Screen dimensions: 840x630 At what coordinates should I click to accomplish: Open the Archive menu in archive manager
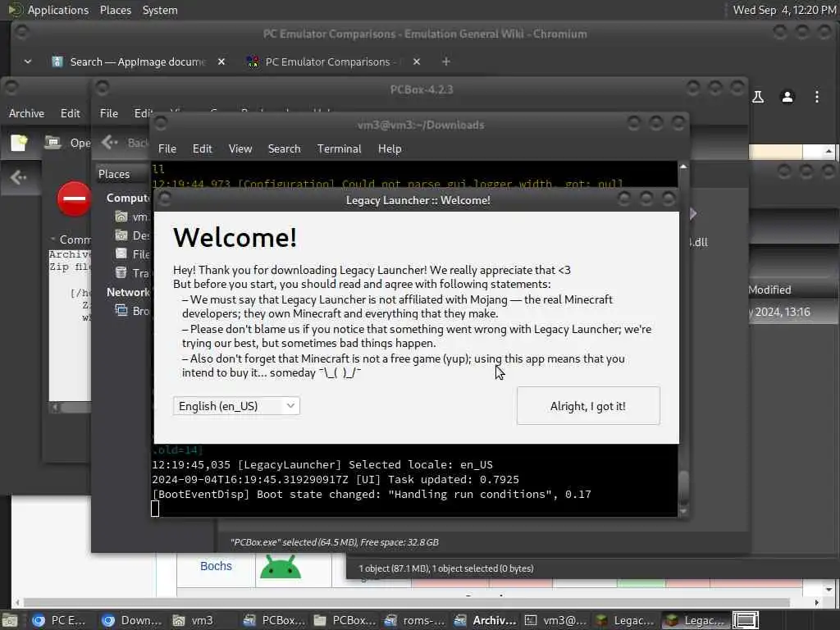26,113
